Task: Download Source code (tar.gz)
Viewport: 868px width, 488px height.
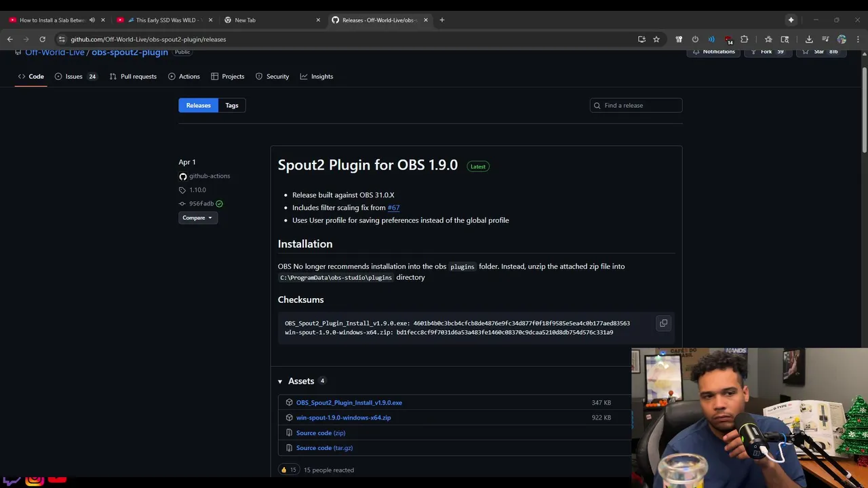Action: point(324,447)
